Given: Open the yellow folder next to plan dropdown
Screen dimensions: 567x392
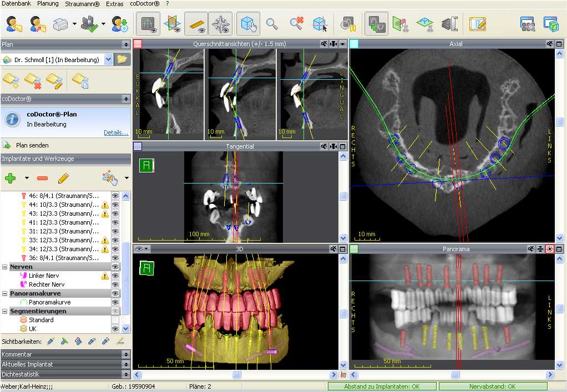Looking at the screenshot, I should [x=122, y=60].
